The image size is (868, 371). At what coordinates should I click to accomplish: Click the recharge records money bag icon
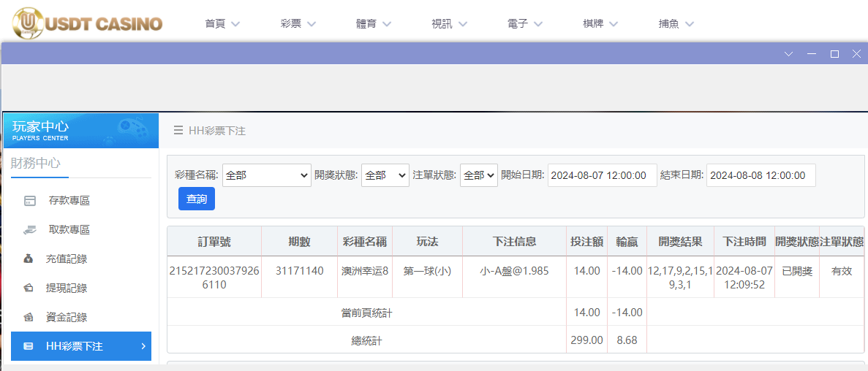(x=29, y=259)
